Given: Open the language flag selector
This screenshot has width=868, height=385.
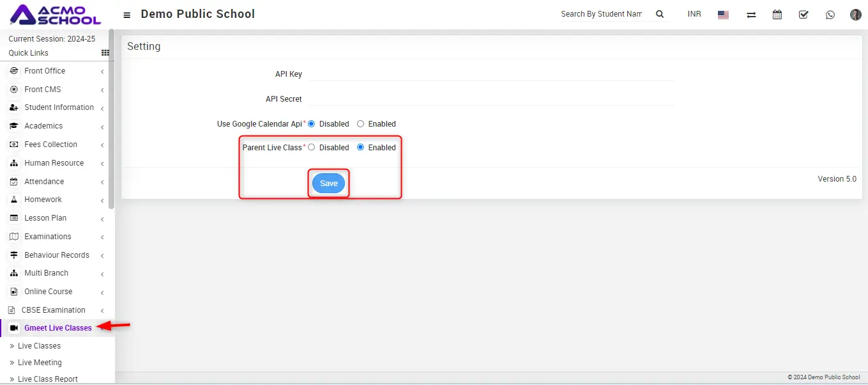Looking at the screenshot, I should 723,15.
